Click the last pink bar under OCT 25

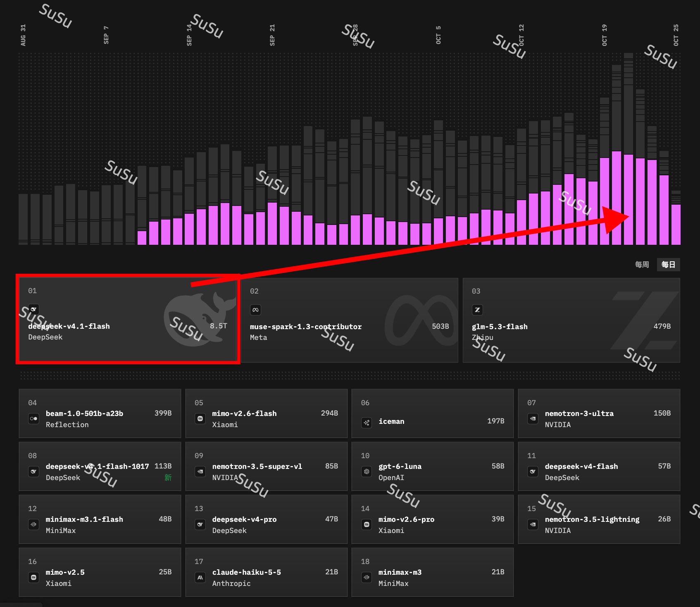point(676,225)
